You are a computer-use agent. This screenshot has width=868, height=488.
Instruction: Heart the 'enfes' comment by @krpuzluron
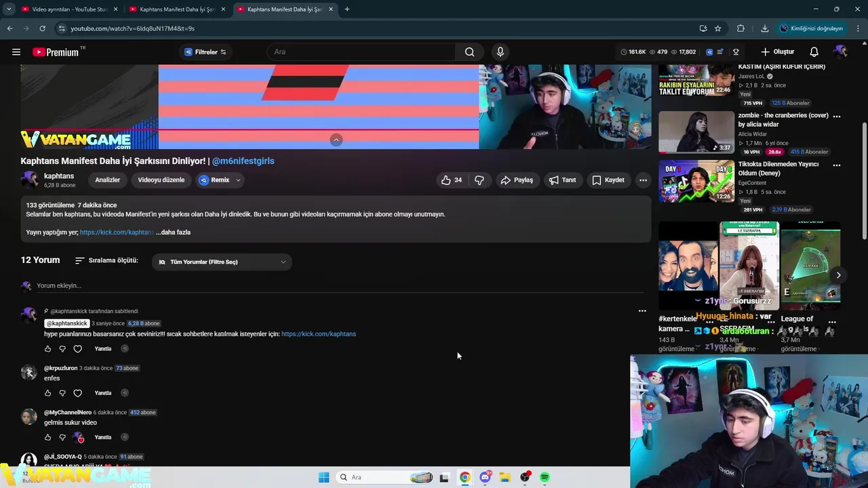(x=77, y=393)
